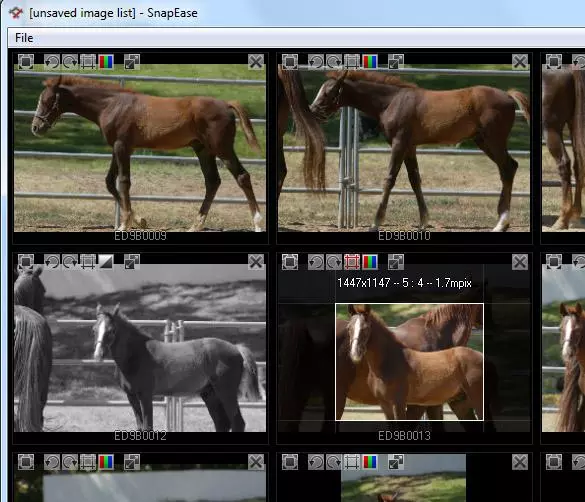This screenshot has width=585, height=502.
Task: Enable crop tool on image below ED9B0012
Action: coord(88,462)
